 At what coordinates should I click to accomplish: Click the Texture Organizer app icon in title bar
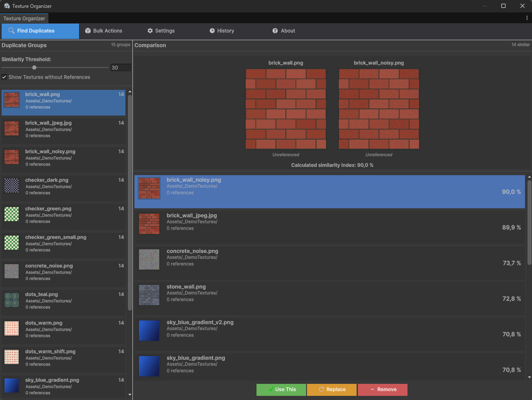coord(6,6)
